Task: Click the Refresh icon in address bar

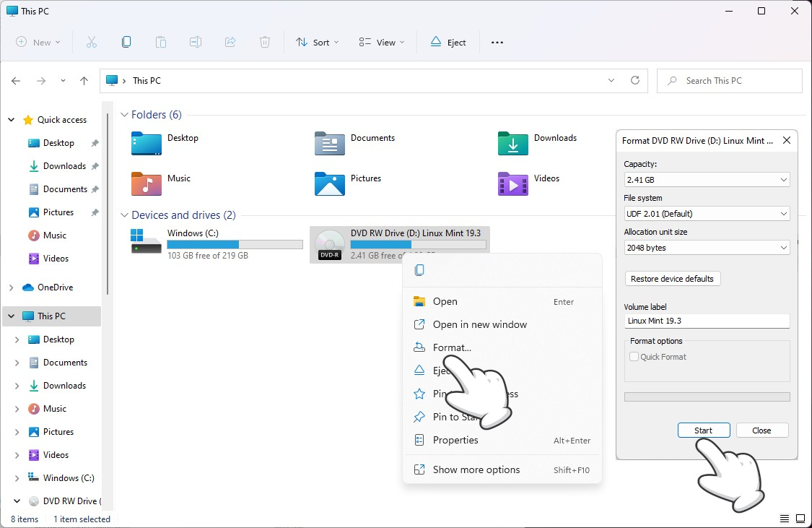Action: pos(635,80)
